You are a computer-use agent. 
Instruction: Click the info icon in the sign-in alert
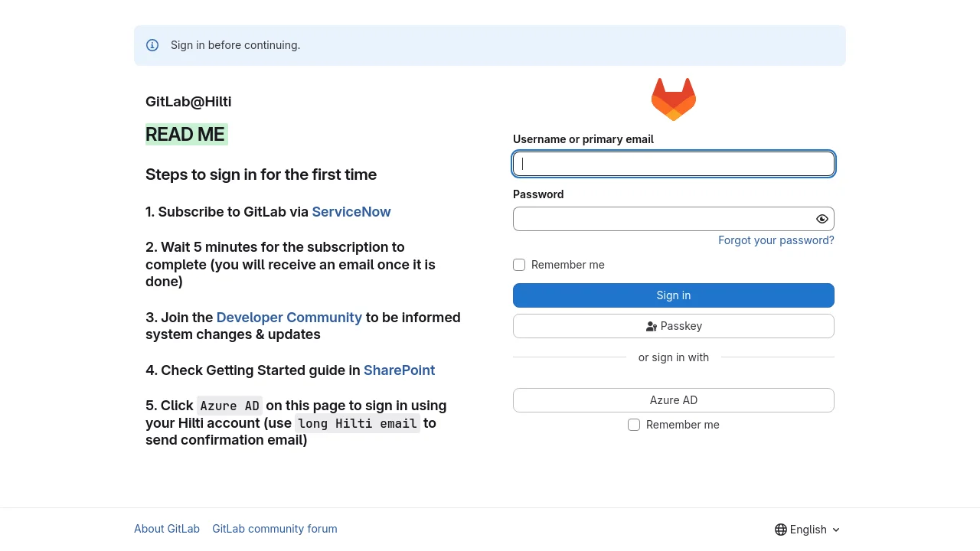(152, 45)
